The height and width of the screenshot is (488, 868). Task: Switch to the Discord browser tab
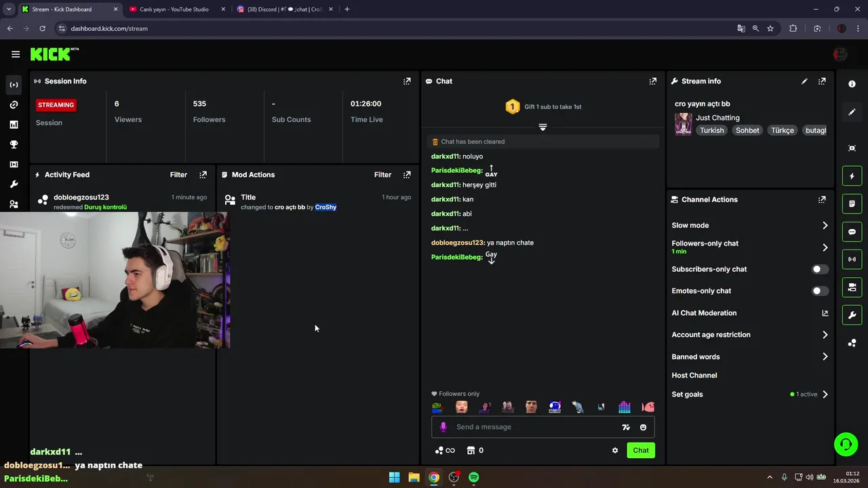(x=285, y=9)
